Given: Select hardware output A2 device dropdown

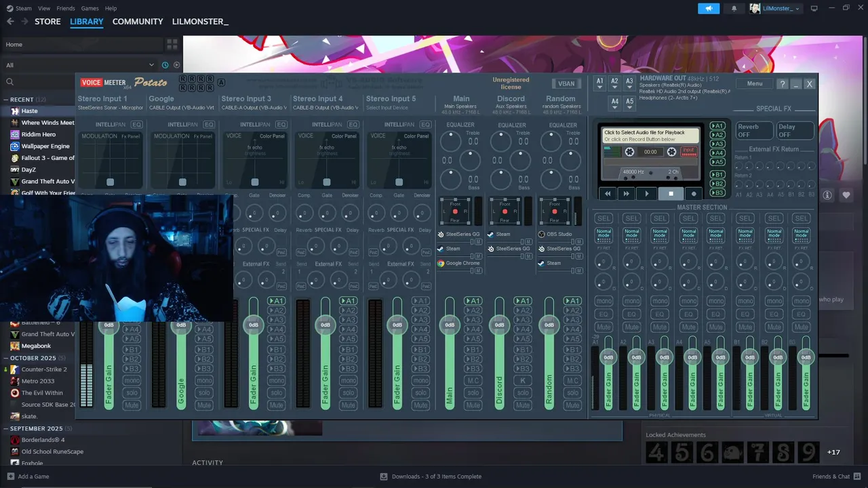Looking at the screenshot, I should (x=614, y=83).
